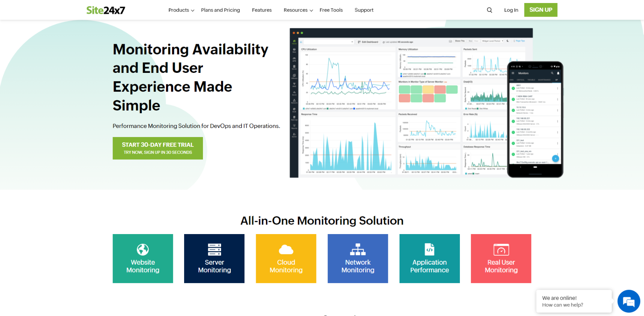Select the Server Monitoring tile
Viewport: 644px width, 316px height.
214,259
